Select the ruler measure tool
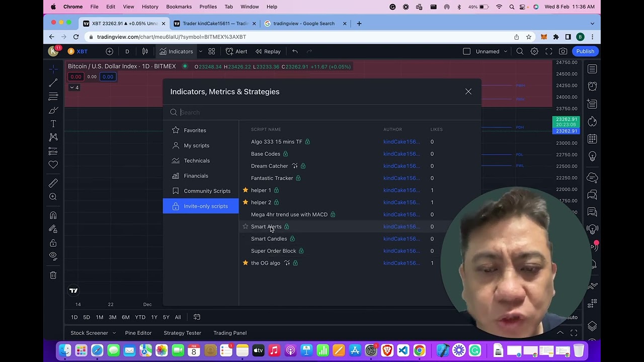This screenshot has width=644, height=362. pos(53,183)
